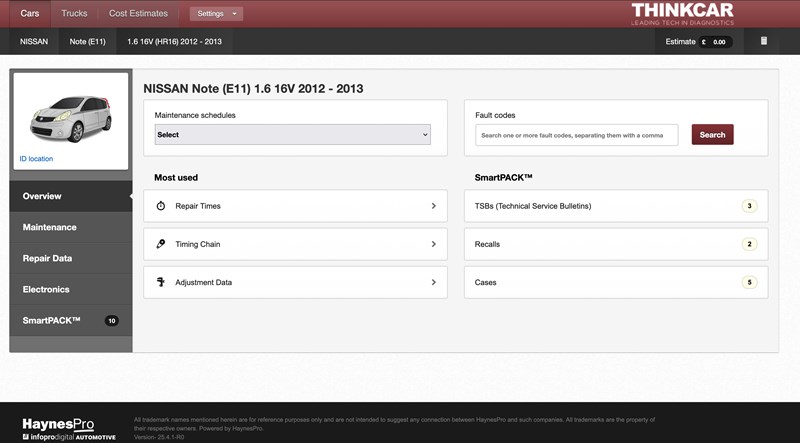800x443 pixels.
Task: Expand Repair Times with its chevron arrow
Action: click(x=433, y=206)
